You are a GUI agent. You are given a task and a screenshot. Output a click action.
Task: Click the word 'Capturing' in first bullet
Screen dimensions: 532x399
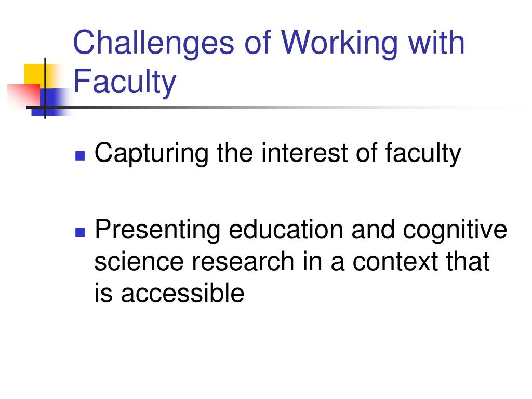point(151,154)
